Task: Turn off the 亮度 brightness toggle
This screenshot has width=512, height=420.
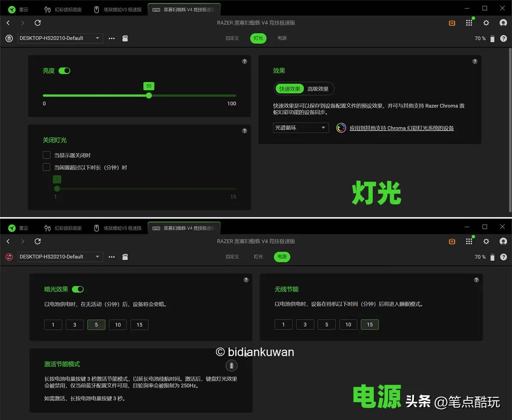Action: tap(64, 71)
